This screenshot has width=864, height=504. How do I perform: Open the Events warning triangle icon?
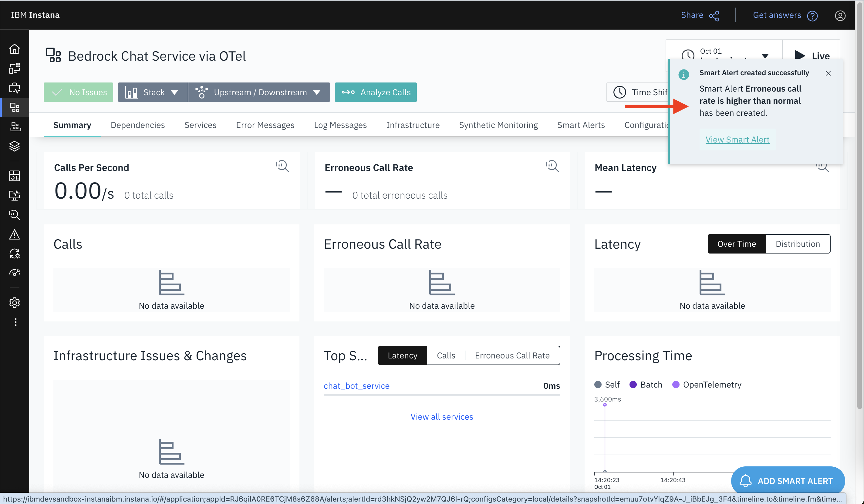(15, 234)
